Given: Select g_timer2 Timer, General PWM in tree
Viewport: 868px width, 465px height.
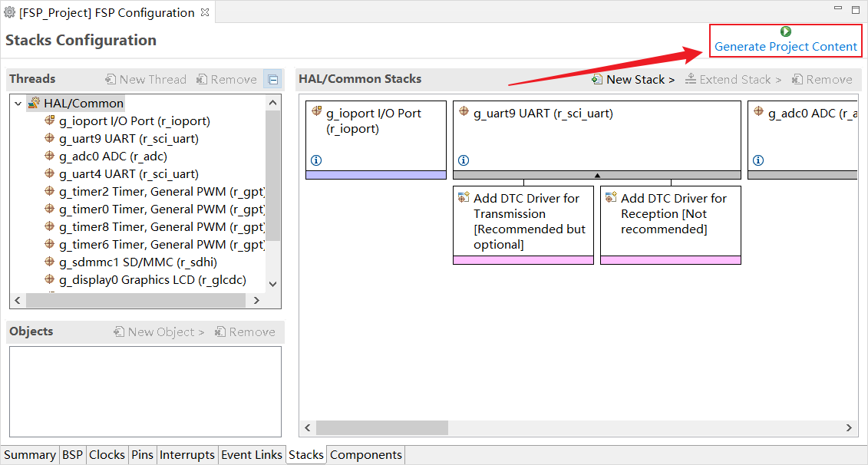Looking at the screenshot, I should tap(161, 191).
